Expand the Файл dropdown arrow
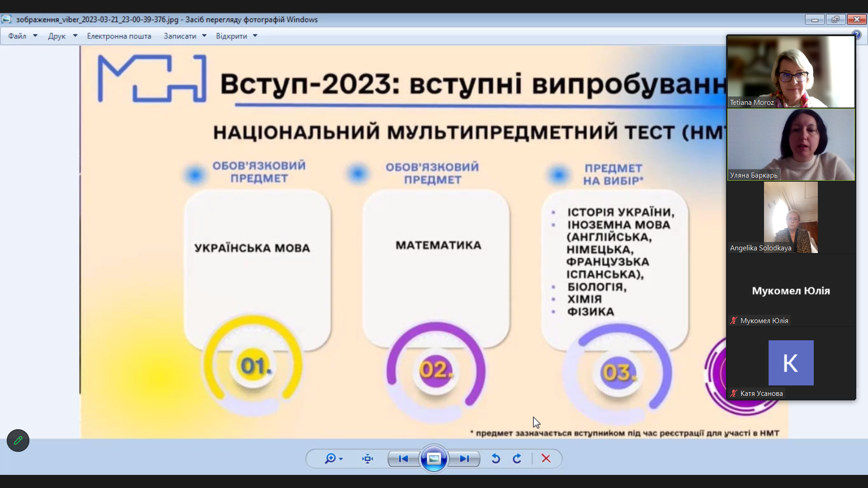This screenshot has width=868, height=488. [35, 36]
